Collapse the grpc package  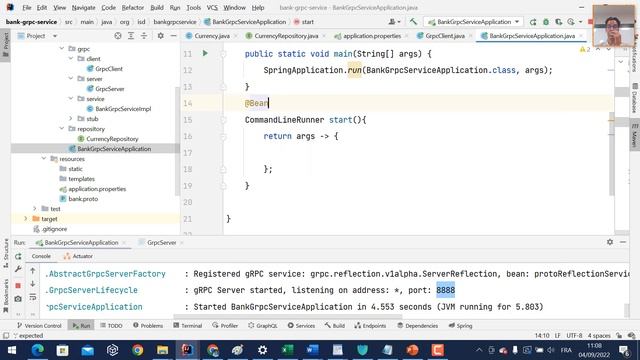tap(62, 49)
